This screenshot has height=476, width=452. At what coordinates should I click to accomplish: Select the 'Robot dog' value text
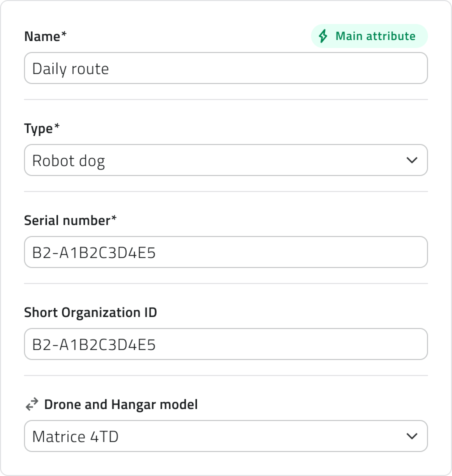[68, 161]
